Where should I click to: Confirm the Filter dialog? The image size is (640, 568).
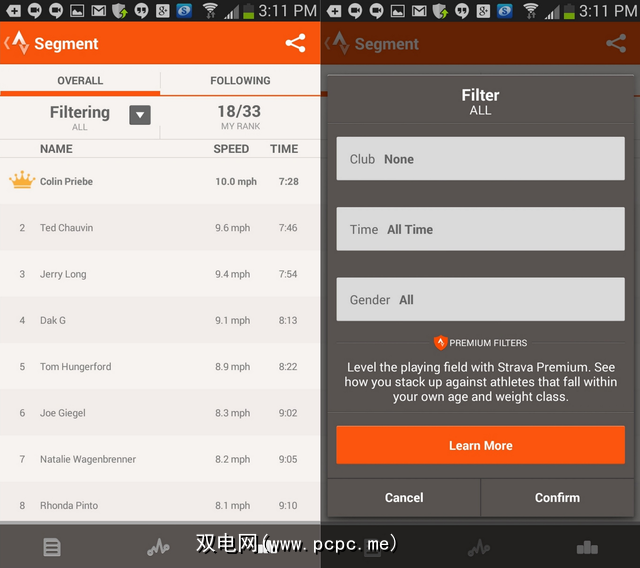click(x=557, y=497)
